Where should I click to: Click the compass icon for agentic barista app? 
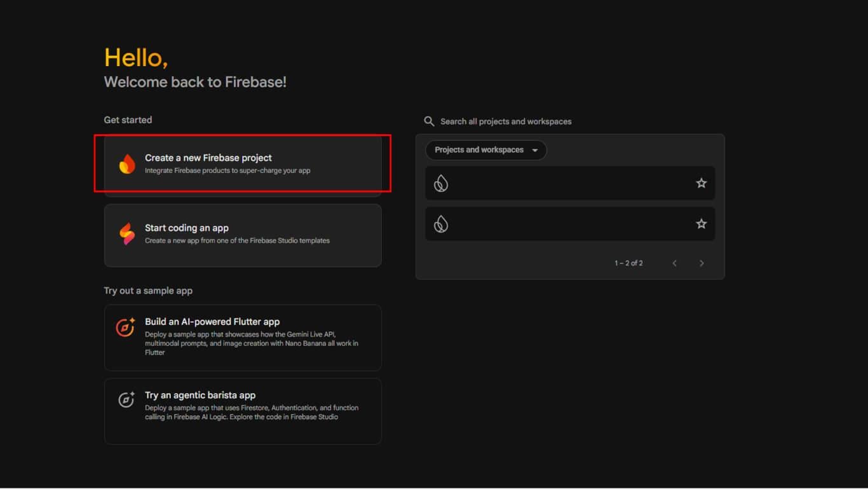pos(126,400)
